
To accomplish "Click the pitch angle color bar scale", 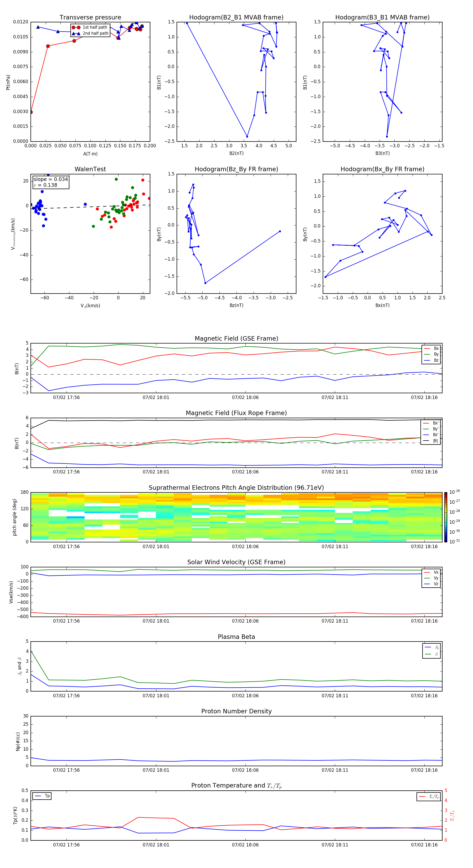I will (446, 517).
